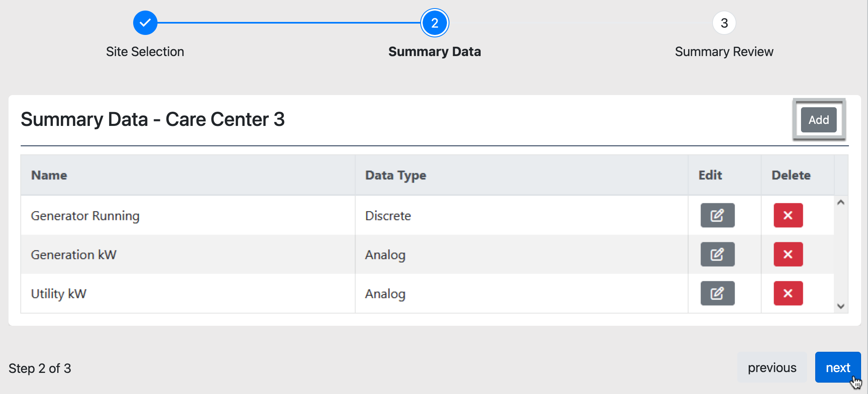868x394 pixels.
Task: Select step 2 Summary Data circle
Action: 434,23
